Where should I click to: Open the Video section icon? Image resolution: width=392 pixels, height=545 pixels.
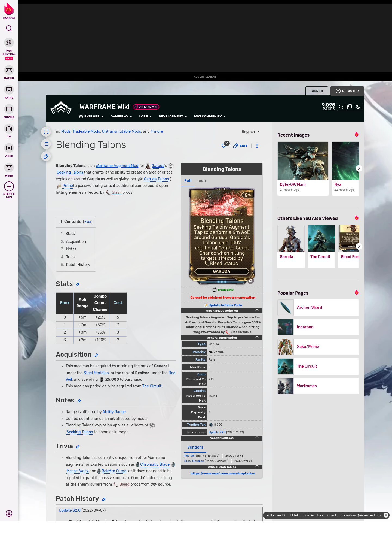[9, 148]
